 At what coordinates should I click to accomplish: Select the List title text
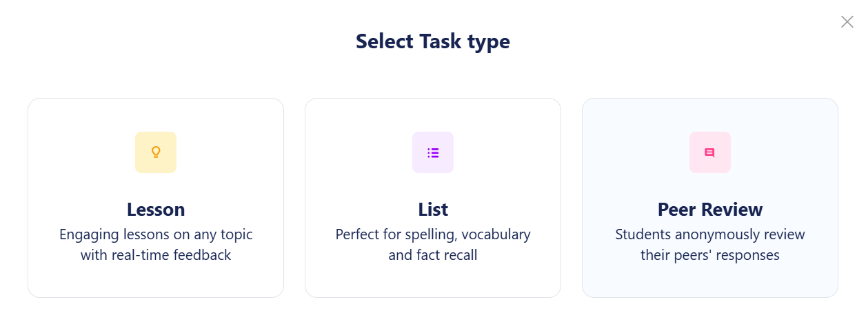(x=433, y=209)
